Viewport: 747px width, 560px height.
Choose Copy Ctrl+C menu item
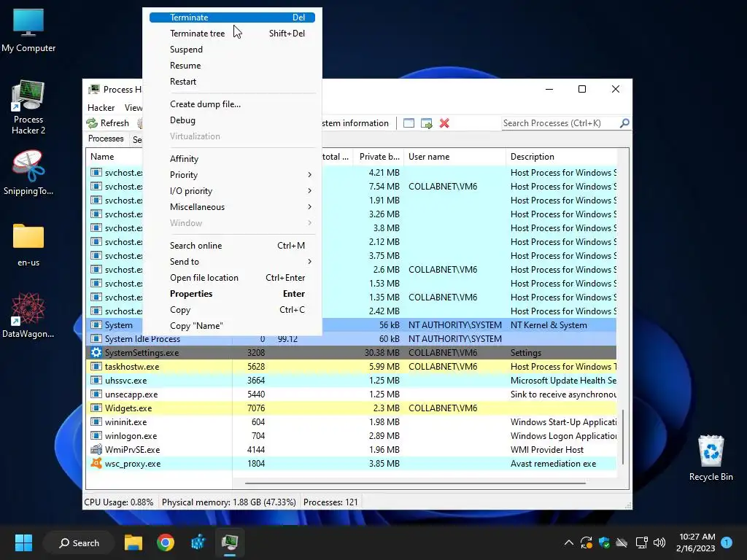(232, 309)
